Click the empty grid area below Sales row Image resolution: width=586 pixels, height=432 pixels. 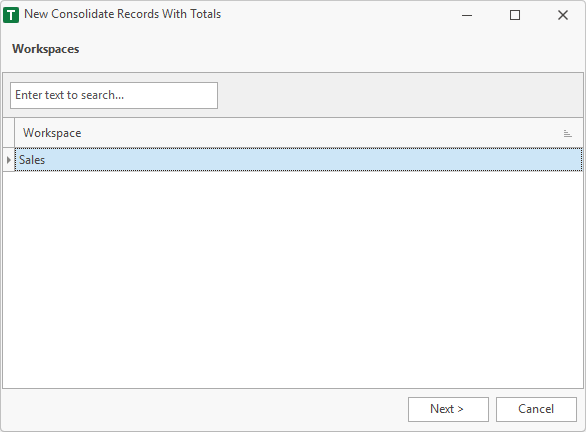click(x=293, y=280)
